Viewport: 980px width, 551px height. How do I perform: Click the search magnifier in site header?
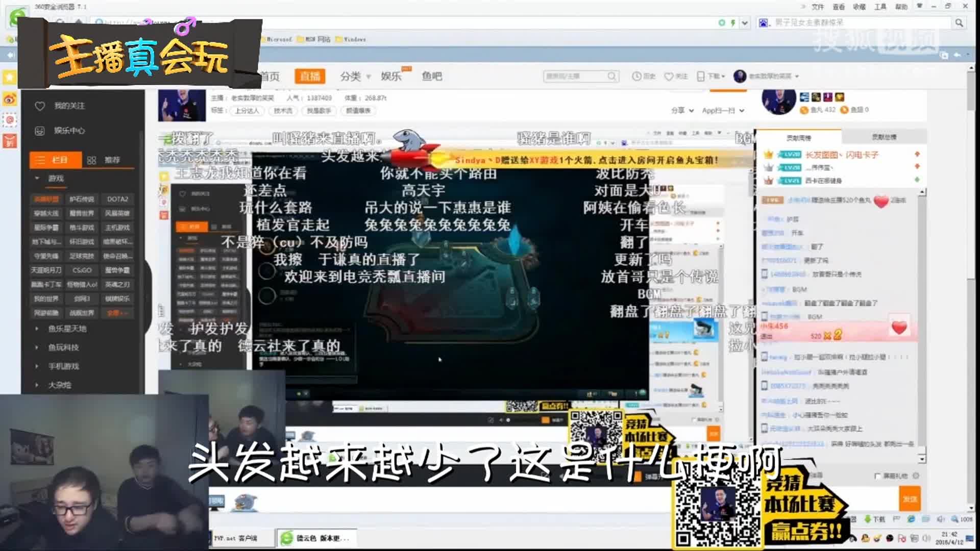pyautogui.click(x=611, y=77)
